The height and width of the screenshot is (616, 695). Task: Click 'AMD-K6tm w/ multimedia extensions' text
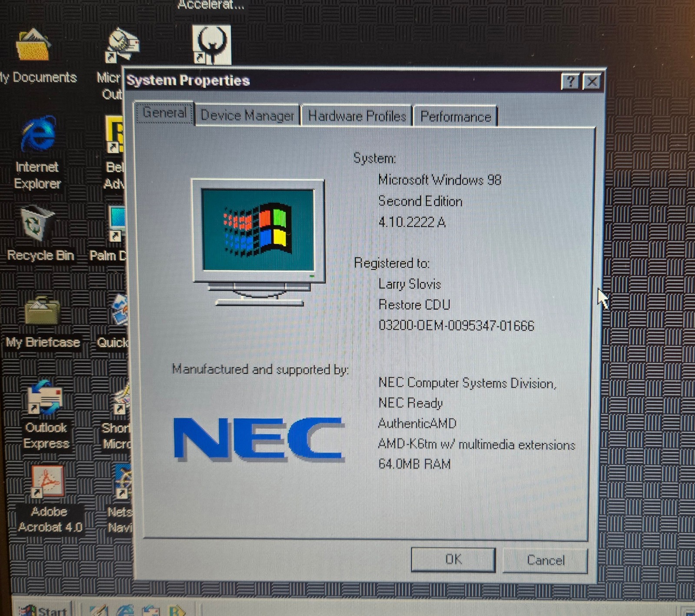coord(477,444)
